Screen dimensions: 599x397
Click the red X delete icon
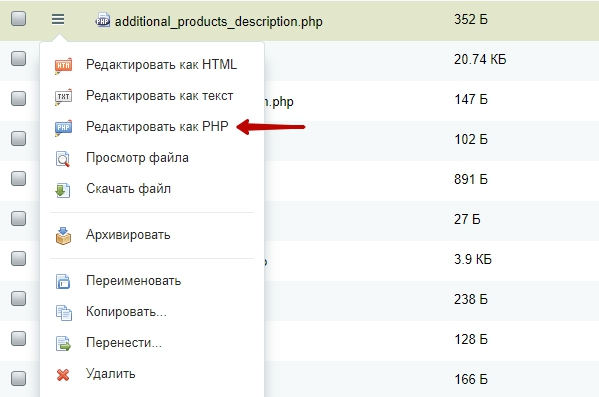63,375
